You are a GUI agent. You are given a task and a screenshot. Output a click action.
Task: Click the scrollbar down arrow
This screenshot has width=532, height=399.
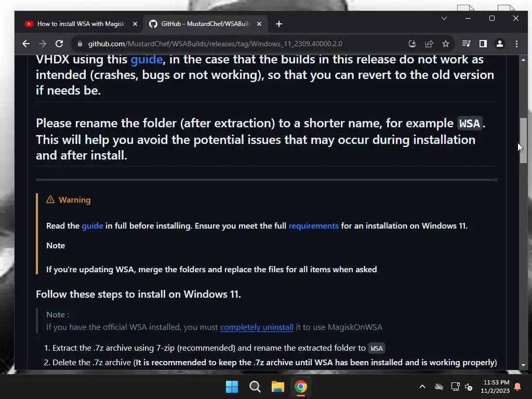[523, 365]
